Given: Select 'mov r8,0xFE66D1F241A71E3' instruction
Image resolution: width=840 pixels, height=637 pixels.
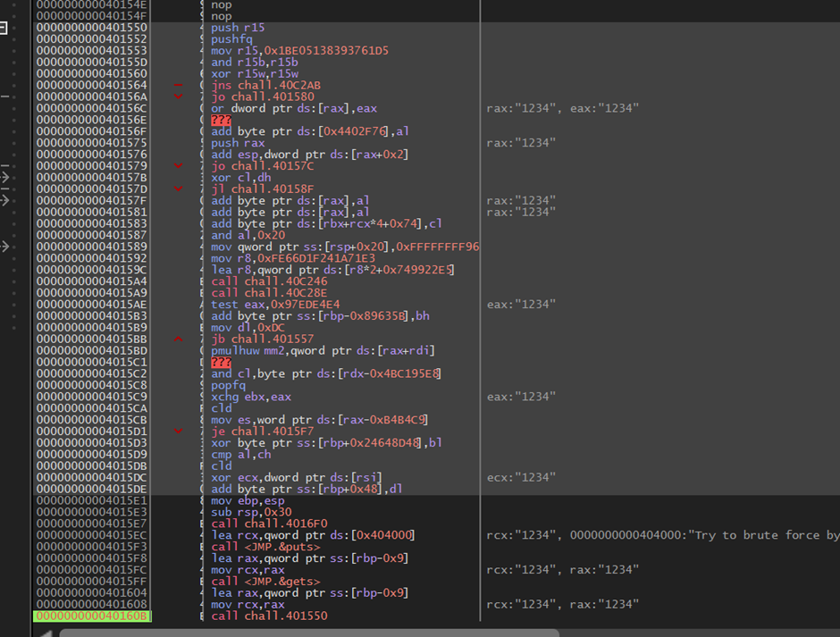Looking at the screenshot, I should click(293, 258).
